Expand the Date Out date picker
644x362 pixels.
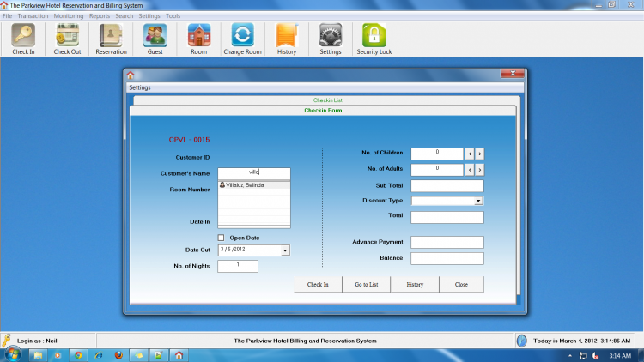285,250
